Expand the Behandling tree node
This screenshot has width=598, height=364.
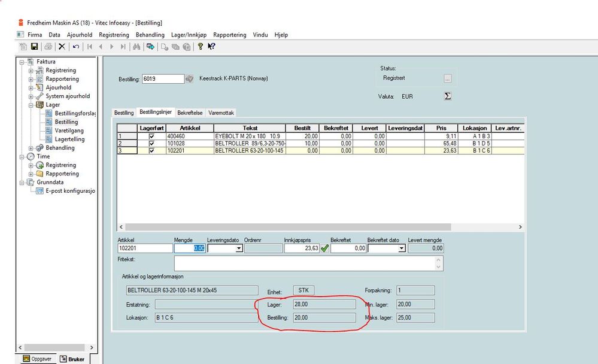31,148
